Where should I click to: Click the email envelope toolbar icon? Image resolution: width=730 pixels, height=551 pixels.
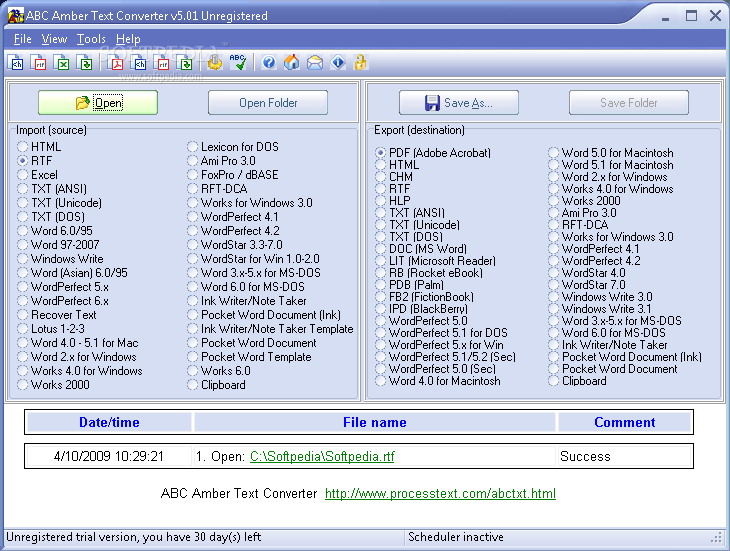click(x=315, y=62)
